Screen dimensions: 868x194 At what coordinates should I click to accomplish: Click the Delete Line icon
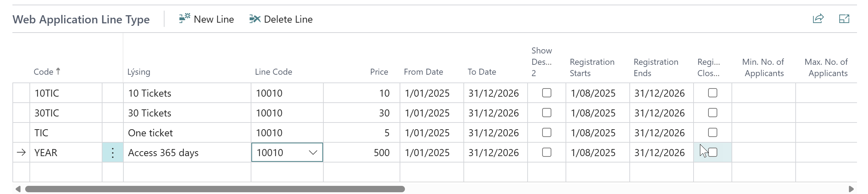(255, 19)
